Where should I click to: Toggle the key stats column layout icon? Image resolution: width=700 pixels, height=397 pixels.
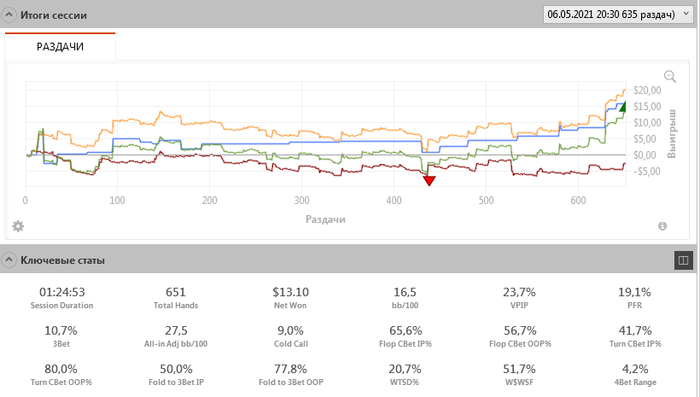click(683, 260)
